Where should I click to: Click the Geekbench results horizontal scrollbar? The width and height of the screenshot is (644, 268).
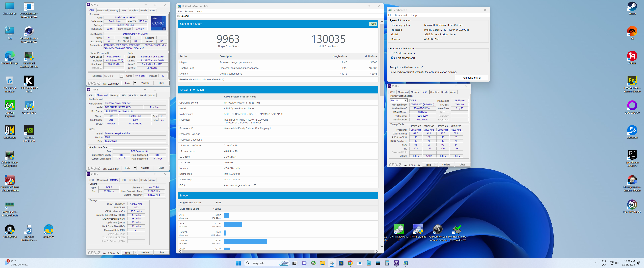278,252
